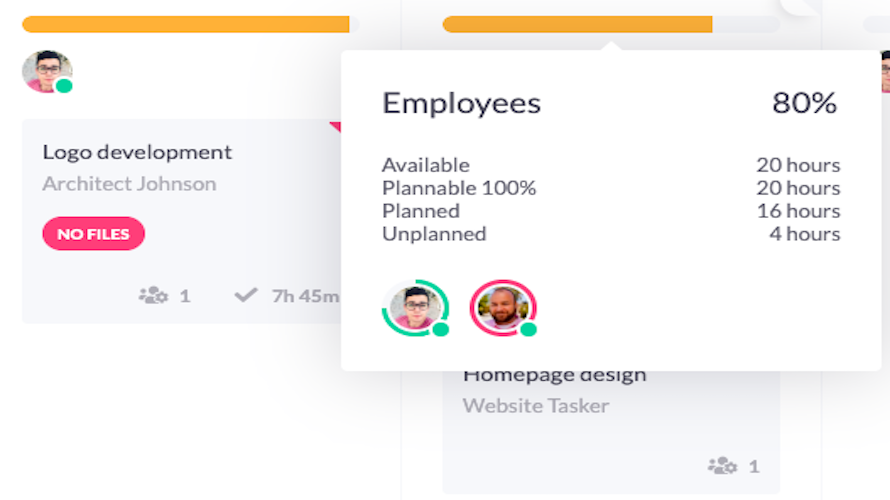Click the green status dot on bearded avatar
Screen dimensions: 890x500
tap(528, 329)
